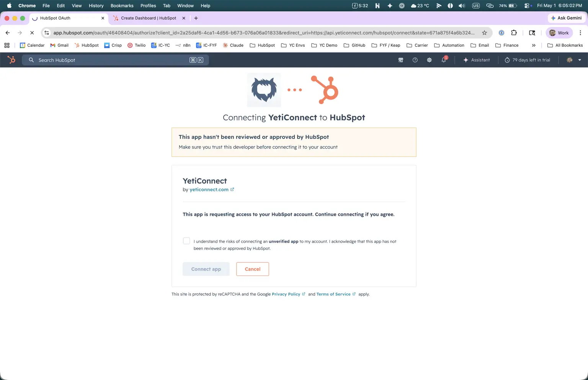Open the macOS volume control icon

[462, 6]
